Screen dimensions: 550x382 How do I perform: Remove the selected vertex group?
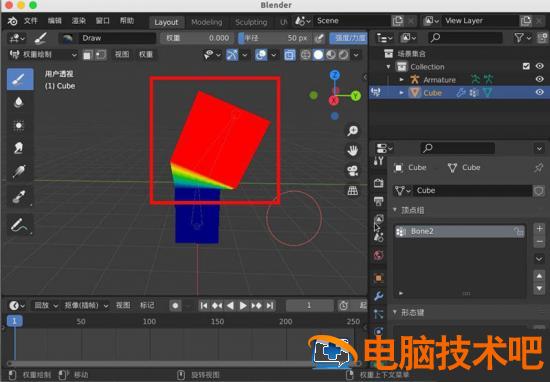tap(539, 242)
